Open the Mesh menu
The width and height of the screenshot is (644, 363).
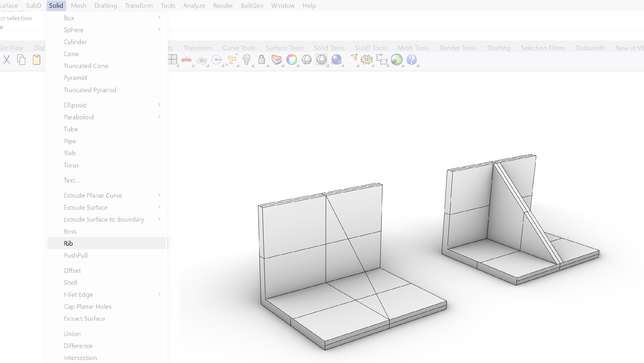pos(78,5)
